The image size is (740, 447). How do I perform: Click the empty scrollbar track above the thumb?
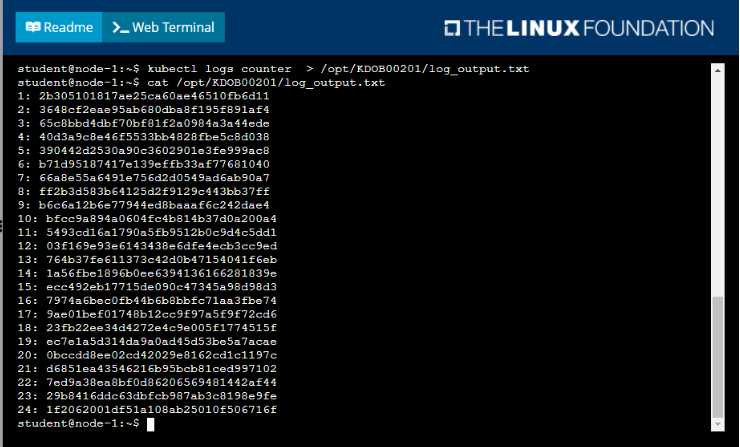[x=717, y=186]
